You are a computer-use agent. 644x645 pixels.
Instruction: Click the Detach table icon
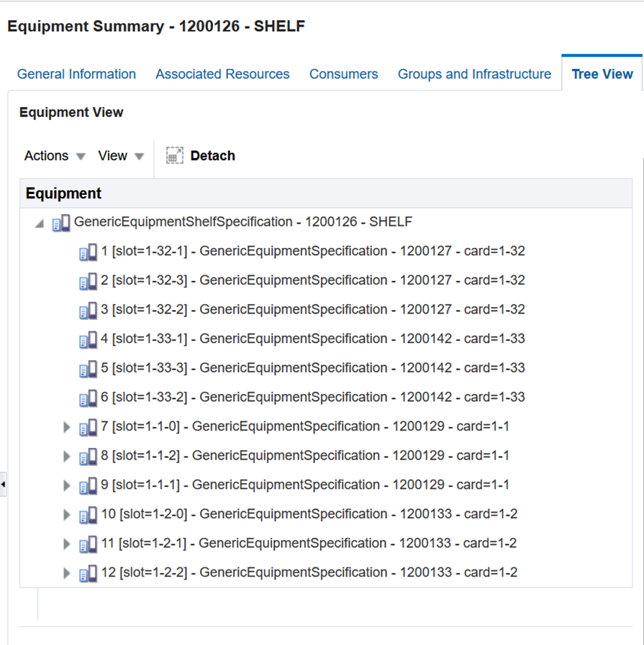tap(174, 155)
